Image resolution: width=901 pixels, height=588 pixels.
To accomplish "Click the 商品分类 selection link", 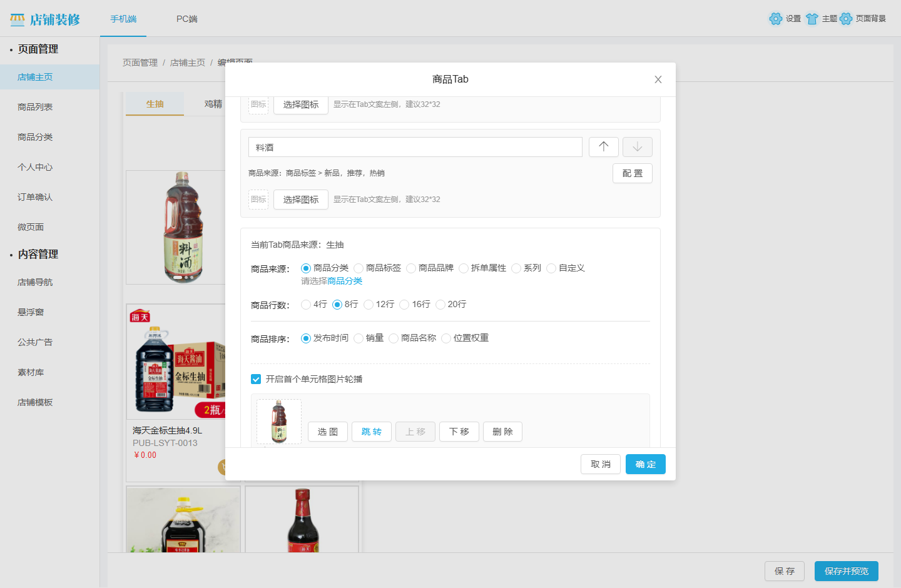I will click(x=345, y=281).
